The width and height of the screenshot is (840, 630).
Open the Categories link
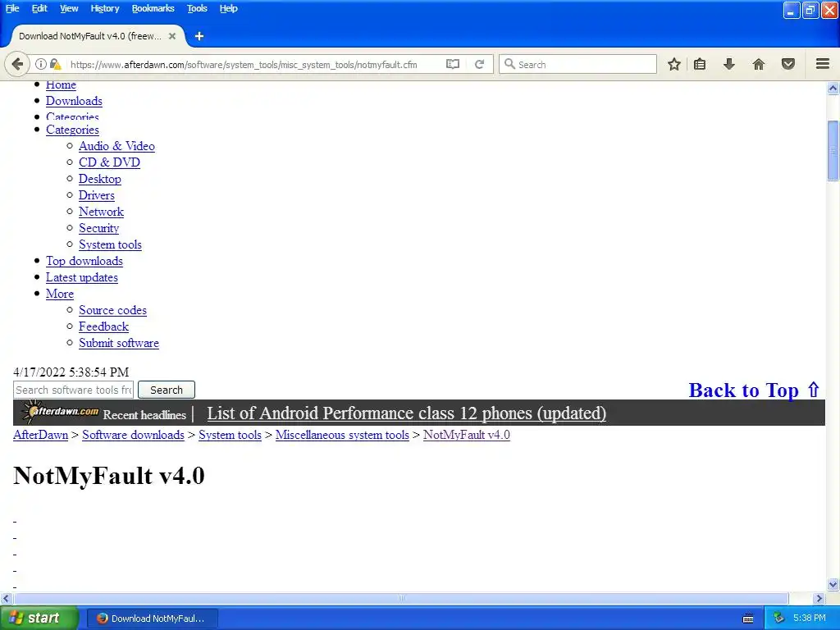72,130
